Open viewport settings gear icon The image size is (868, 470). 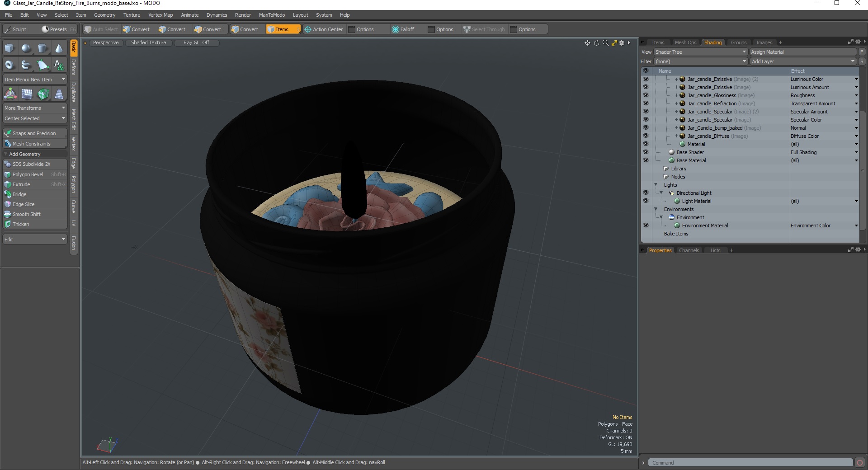tap(622, 43)
